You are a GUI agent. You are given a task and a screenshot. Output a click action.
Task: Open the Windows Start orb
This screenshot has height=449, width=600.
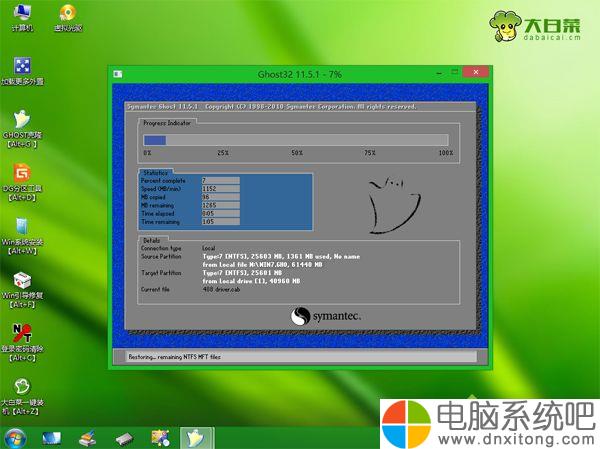[15, 438]
